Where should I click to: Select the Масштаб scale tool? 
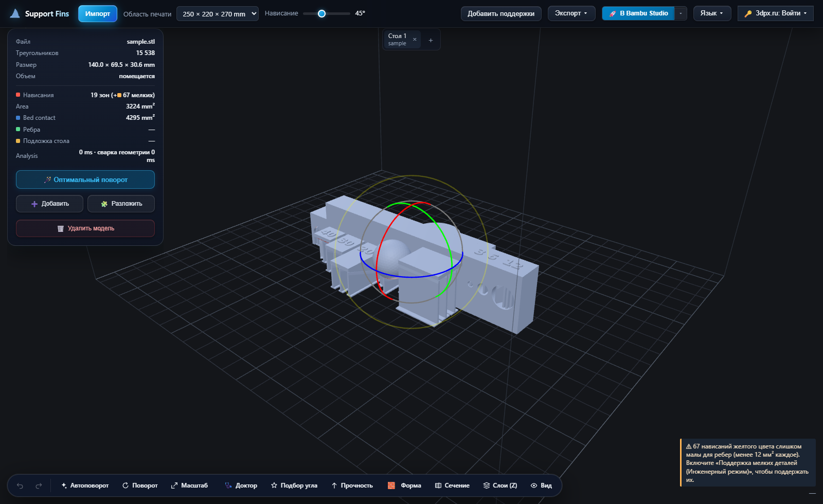(x=189, y=485)
